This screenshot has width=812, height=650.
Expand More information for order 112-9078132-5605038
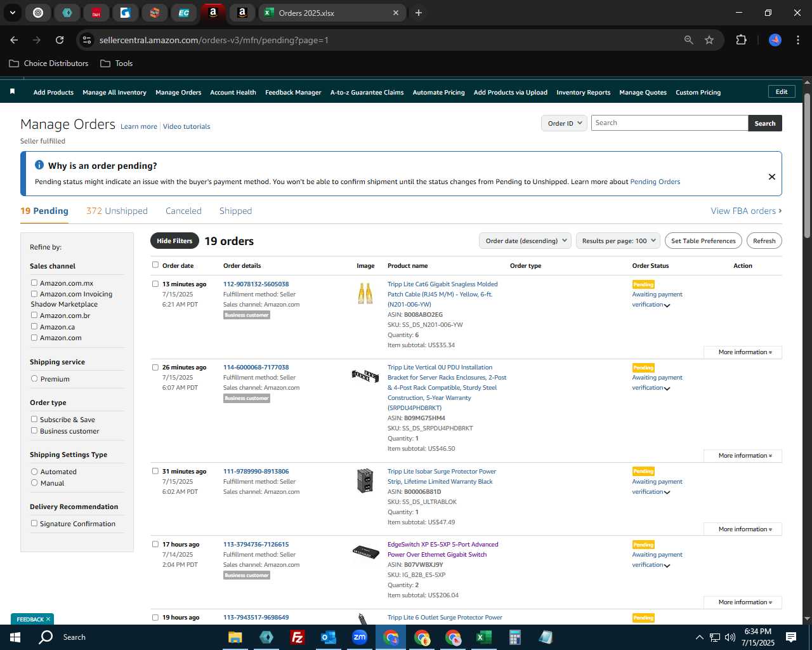(743, 352)
